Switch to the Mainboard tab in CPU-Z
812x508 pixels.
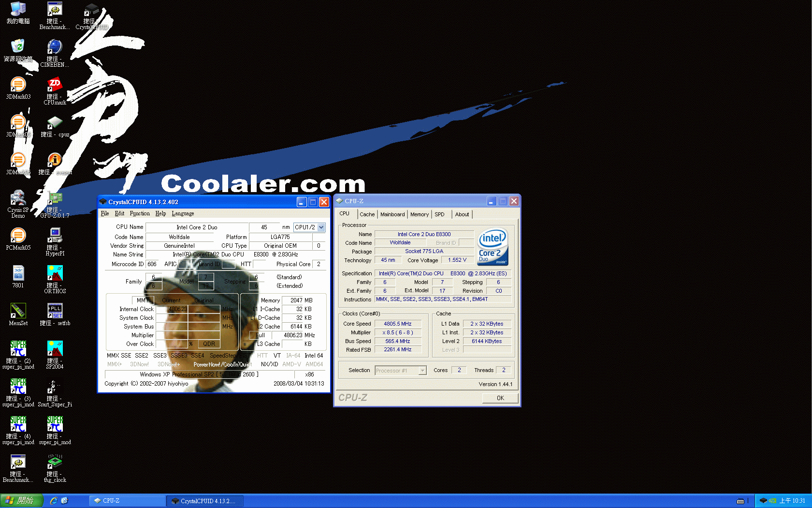392,214
